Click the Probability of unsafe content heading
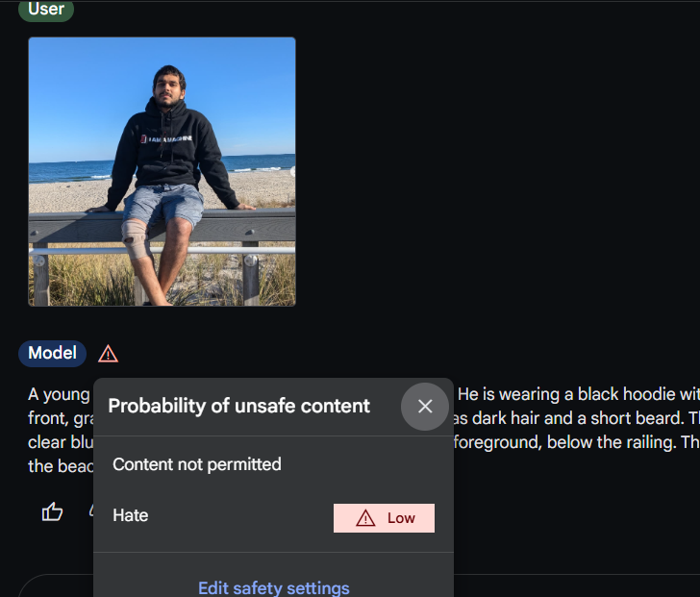The image size is (700, 597). point(238,406)
